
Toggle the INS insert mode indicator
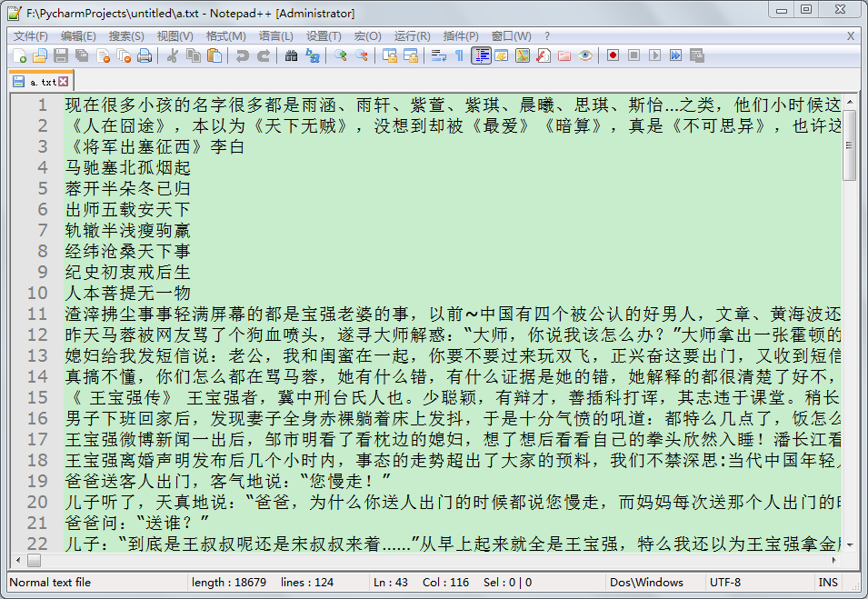(x=828, y=583)
